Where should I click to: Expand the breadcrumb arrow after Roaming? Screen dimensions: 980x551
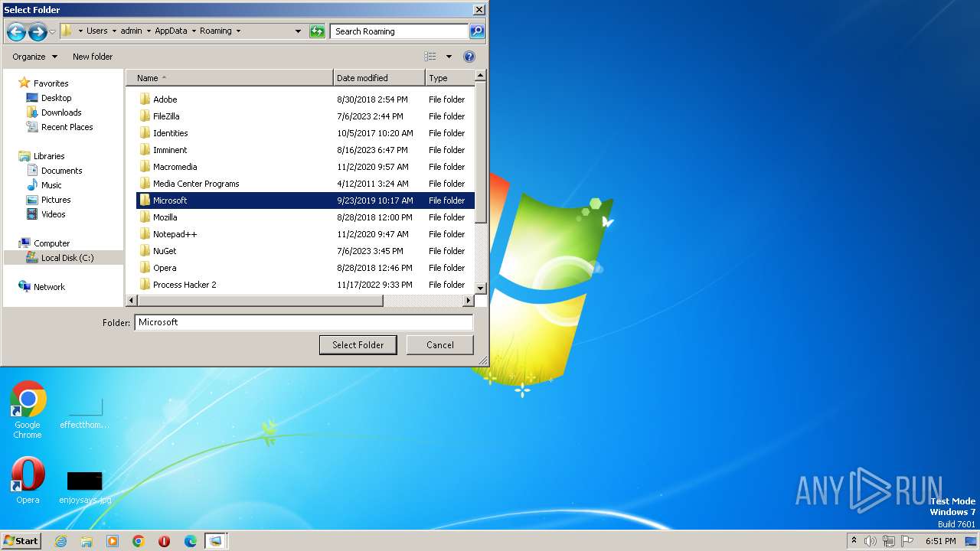(x=238, y=31)
